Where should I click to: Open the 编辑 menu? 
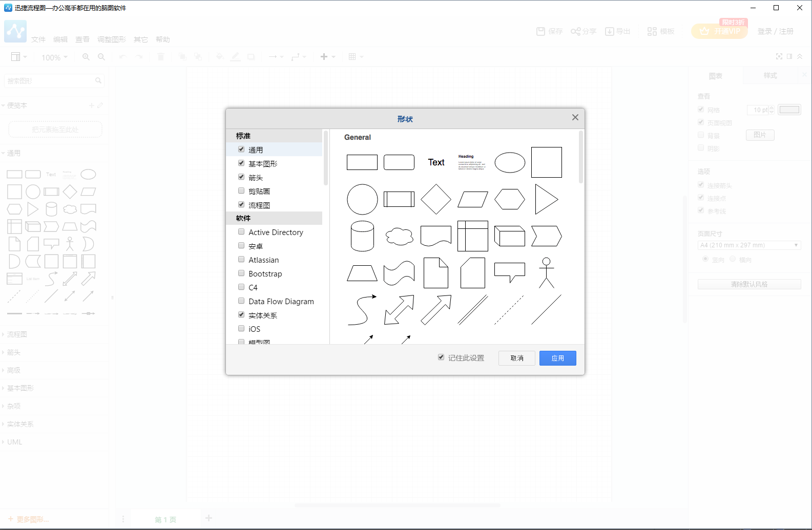pos(60,39)
